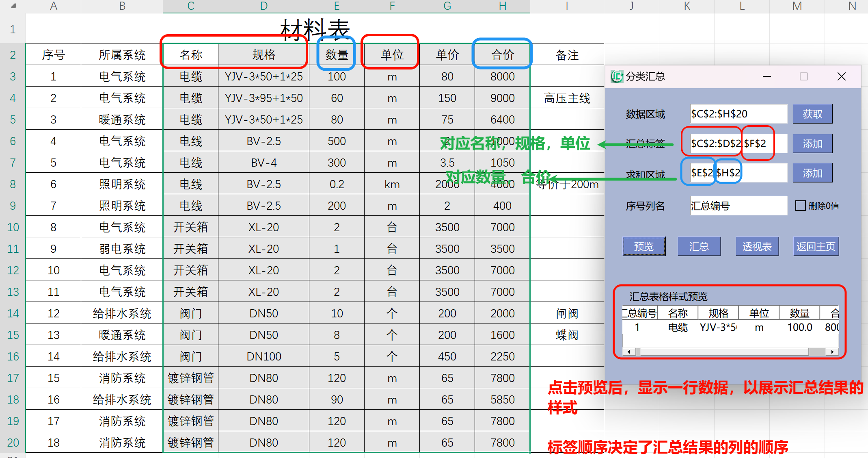Click the 分类汇总 dialog title icon

tap(617, 76)
